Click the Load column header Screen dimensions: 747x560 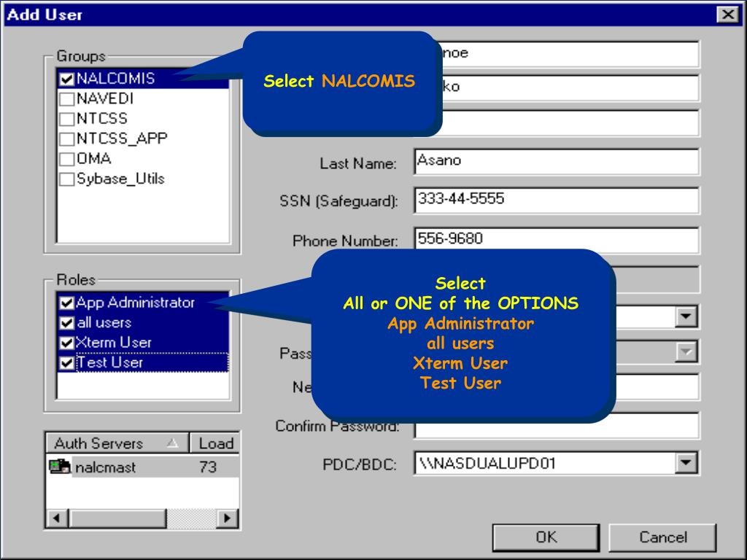(x=215, y=443)
